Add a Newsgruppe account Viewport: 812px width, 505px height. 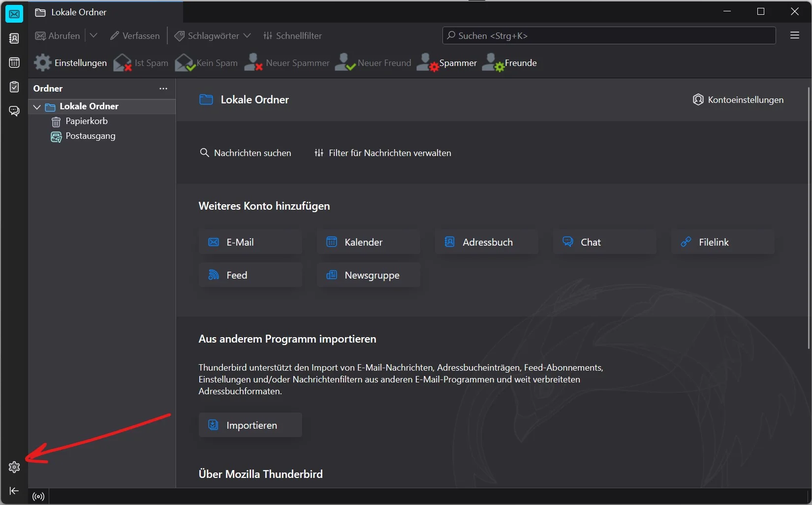coord(369,275)
